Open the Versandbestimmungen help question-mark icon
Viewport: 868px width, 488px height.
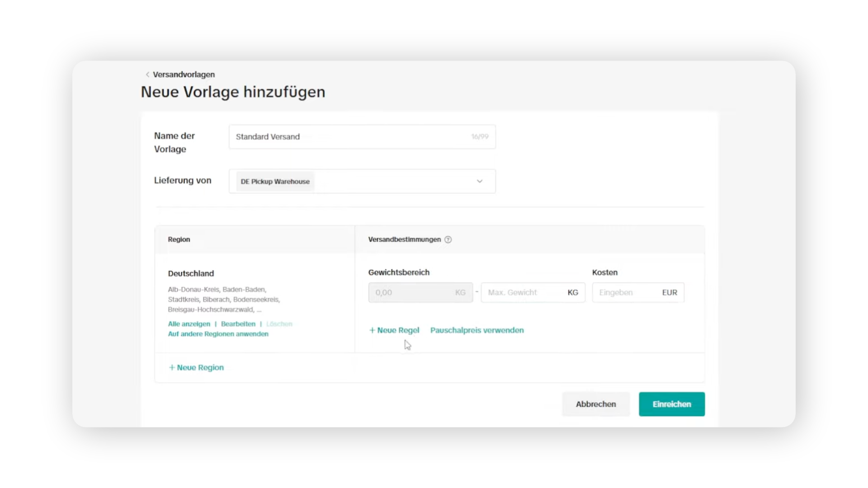pyautogui.click(x=448, y=239)
